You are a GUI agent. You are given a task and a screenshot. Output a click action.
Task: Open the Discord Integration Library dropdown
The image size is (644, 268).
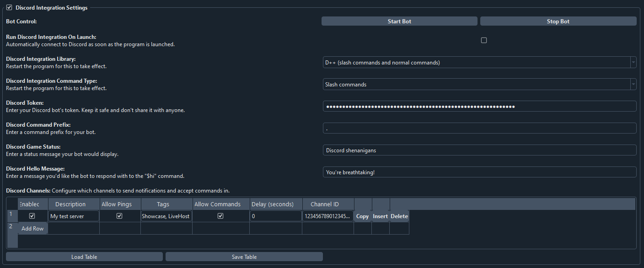(479, 63)
